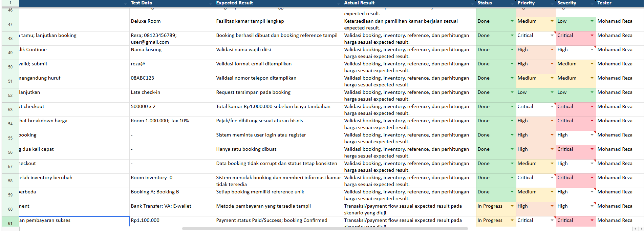
Task: Open Status Done dropdown in row 53
Action: pos(512,106)
